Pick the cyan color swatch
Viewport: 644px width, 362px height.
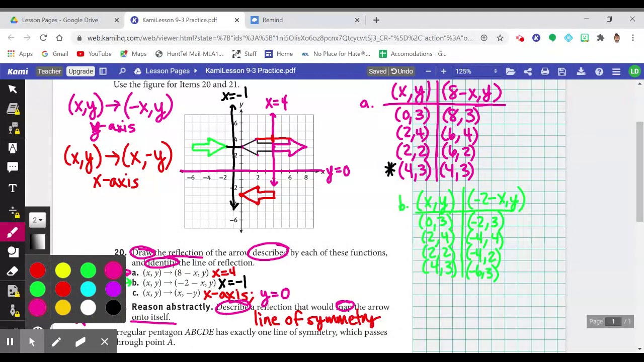88,289
